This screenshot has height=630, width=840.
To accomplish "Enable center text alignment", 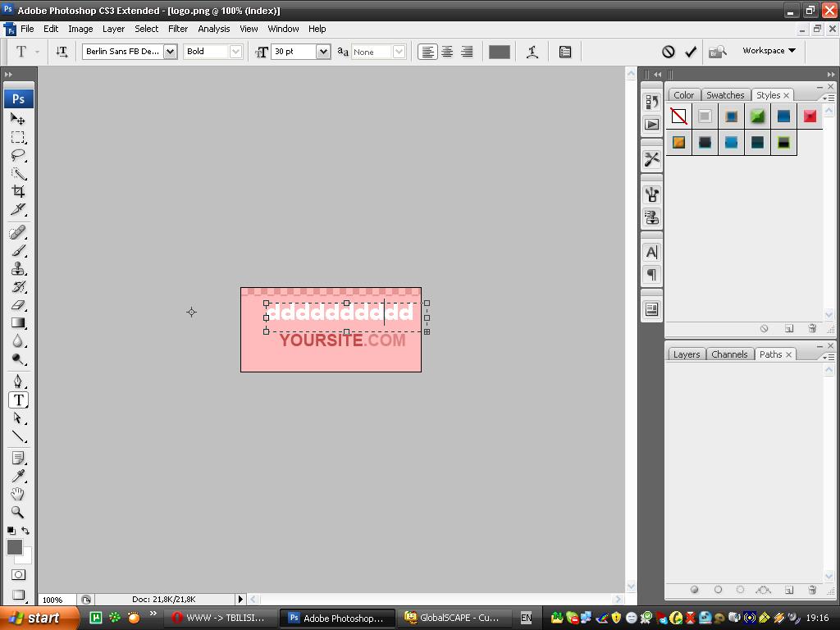I will (447, 52).
